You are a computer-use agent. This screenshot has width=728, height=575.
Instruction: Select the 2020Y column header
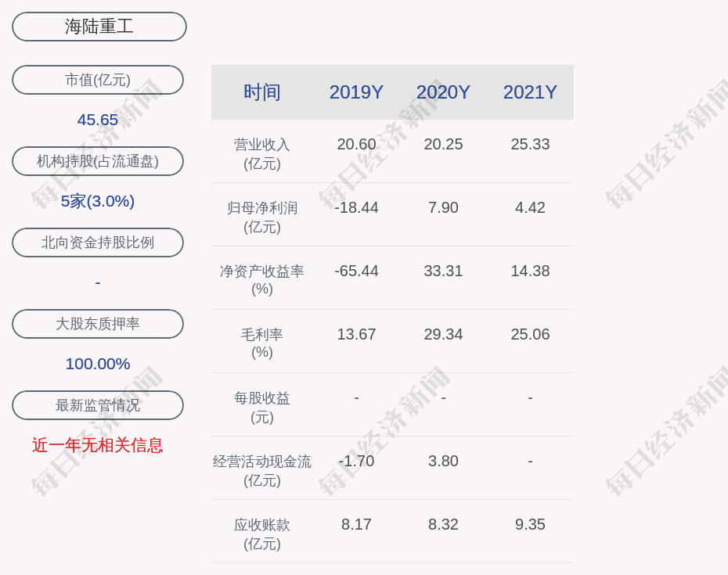(443, 92)
